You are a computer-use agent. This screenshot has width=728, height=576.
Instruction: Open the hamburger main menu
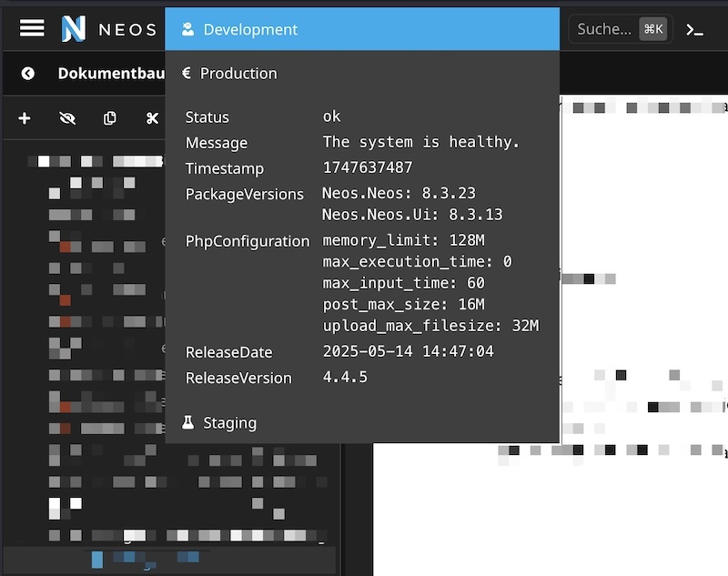[x=32, y=29]
